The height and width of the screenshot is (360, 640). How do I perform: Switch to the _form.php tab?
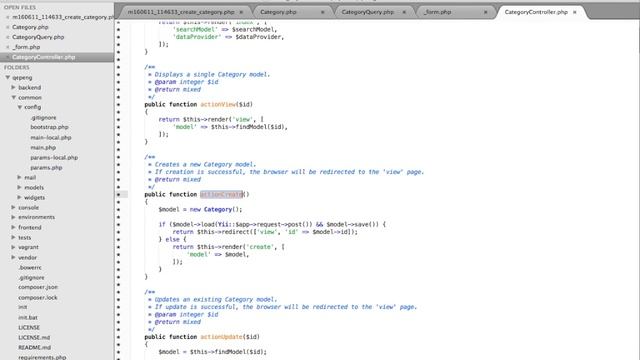click(x=438, y=12)
